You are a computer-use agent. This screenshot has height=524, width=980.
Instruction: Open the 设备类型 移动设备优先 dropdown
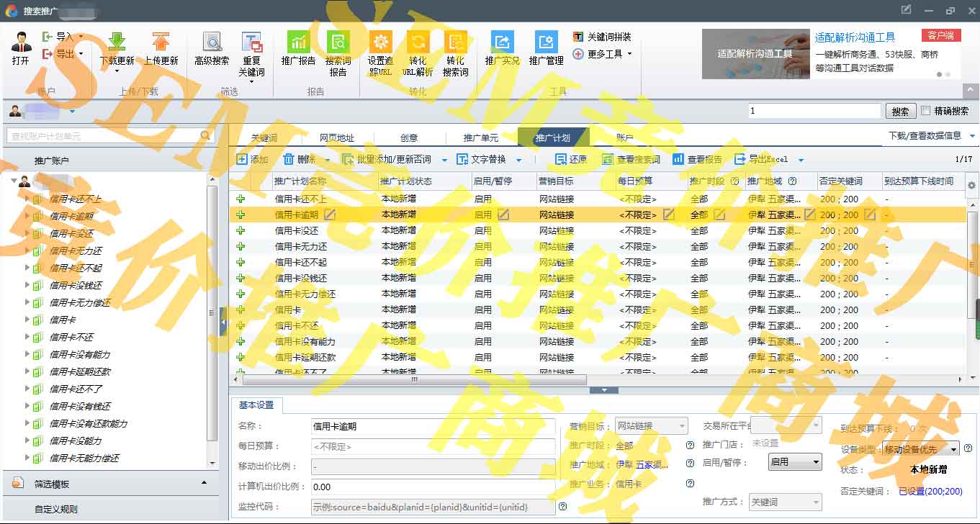(921, 449)
